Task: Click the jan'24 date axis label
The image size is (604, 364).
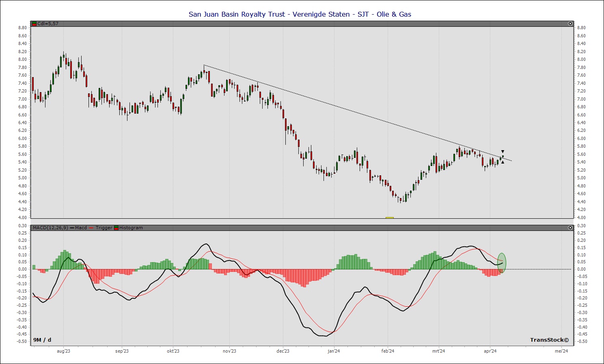Action: (x=333, y=351)
